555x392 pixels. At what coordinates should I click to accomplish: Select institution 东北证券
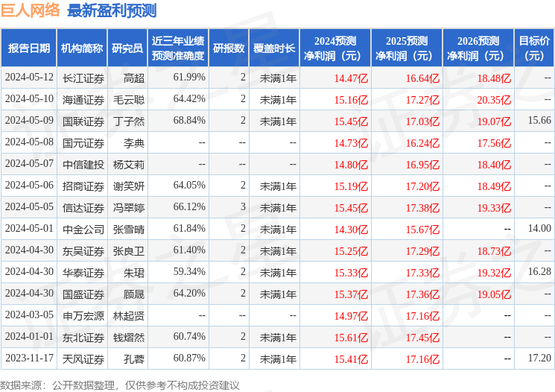83,338
